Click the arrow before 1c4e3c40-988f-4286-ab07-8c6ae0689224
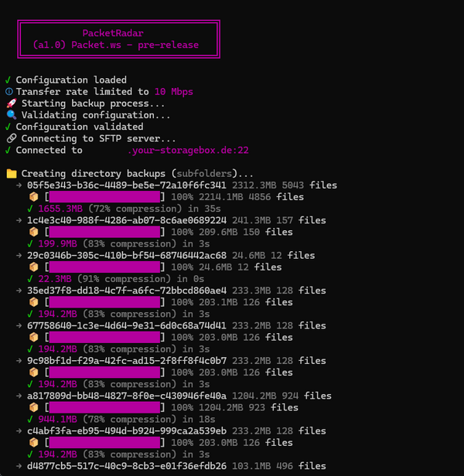 point(19,220)
